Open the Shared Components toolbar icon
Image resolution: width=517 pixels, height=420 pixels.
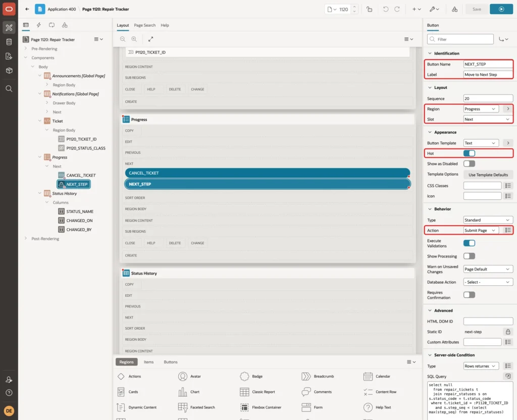[x=454, y=9]
